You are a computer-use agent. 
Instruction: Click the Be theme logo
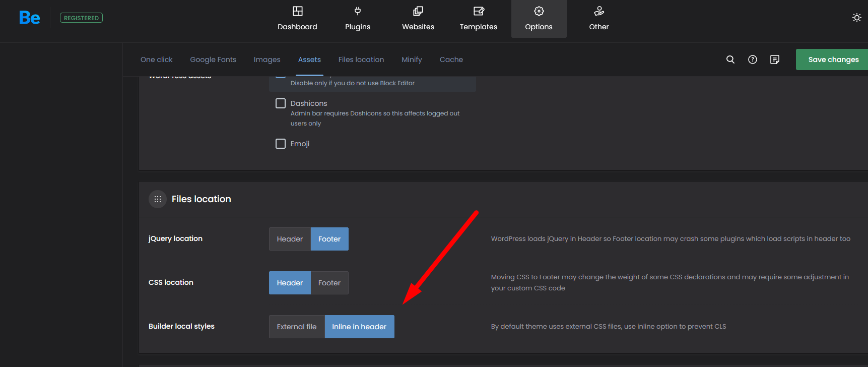[30, 18]
